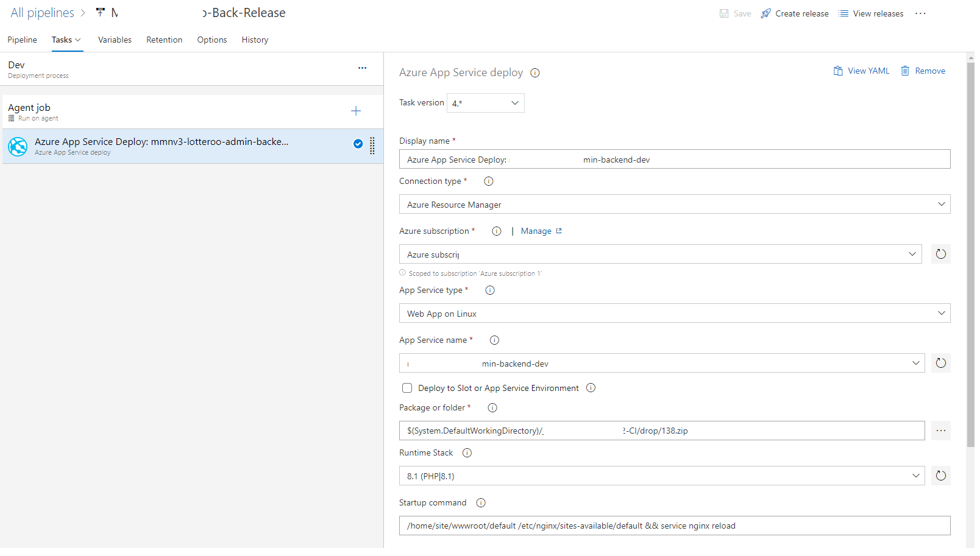Click the Startup command input field
The image size is (980, 556).
pyautogui.click(x=675, y=526)
